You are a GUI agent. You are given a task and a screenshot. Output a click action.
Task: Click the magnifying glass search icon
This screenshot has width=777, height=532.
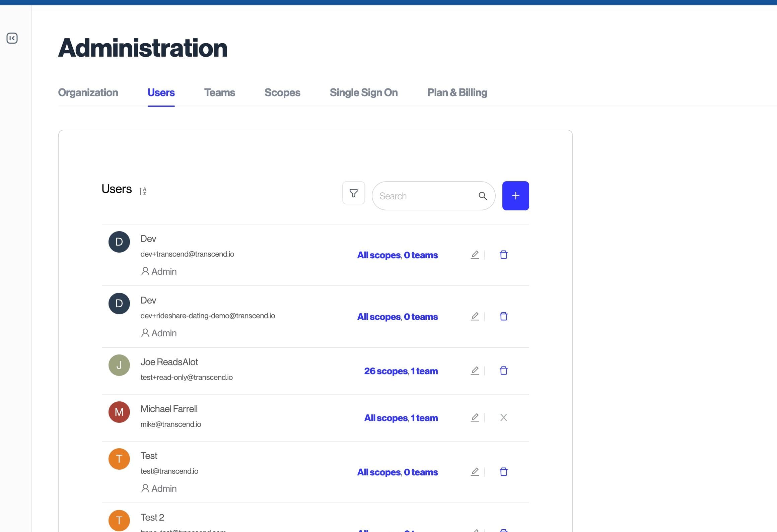(x=483, y=196)
